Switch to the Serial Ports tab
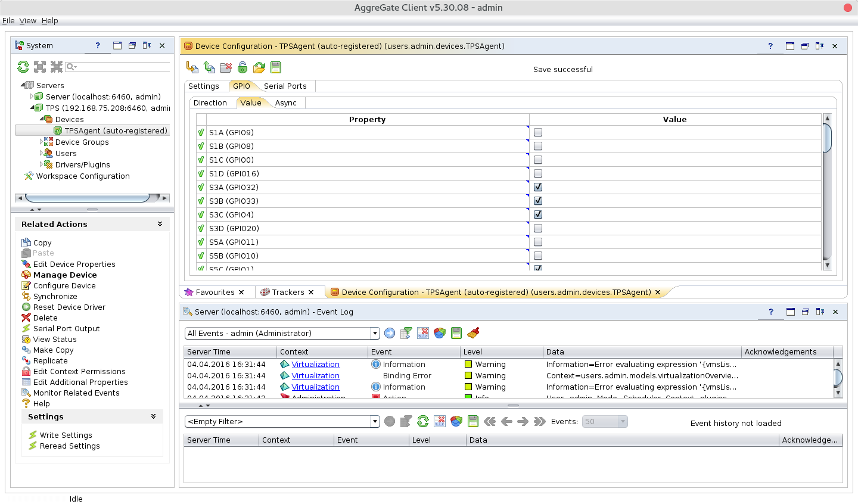The width and height of the screenshot is (858, 504). [x=285, y=86]
